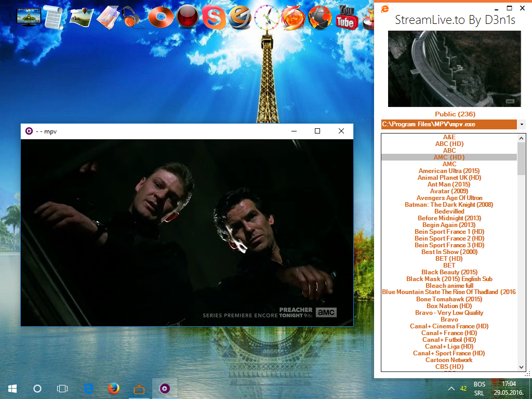Select Best In Show (2000)
The width and height of the screenshot is (532, 399).
(x=449, y=252)
